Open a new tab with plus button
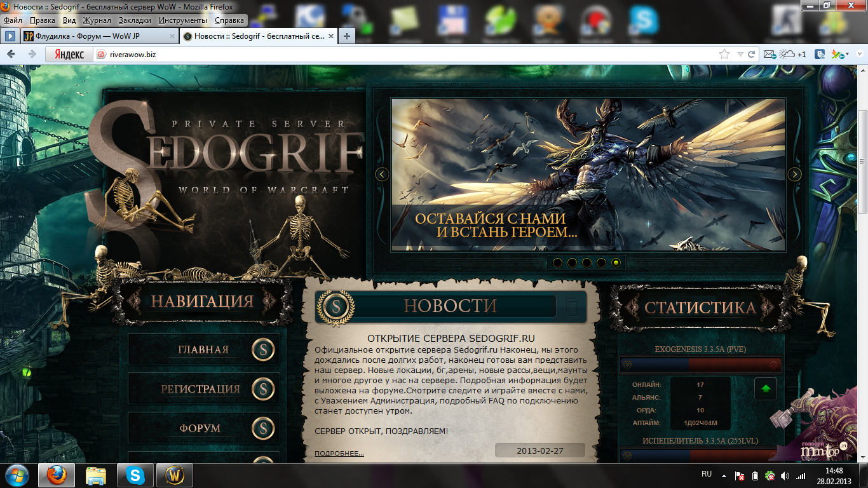The width and height of the screenshot is (868, 488). (347, 36)
